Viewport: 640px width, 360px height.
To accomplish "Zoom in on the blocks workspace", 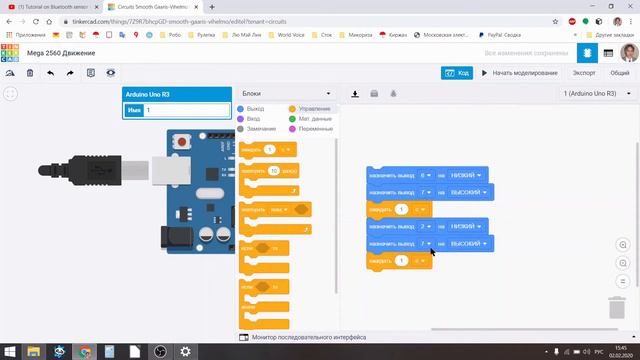I will pyautogui.click(x=623, y=245).
